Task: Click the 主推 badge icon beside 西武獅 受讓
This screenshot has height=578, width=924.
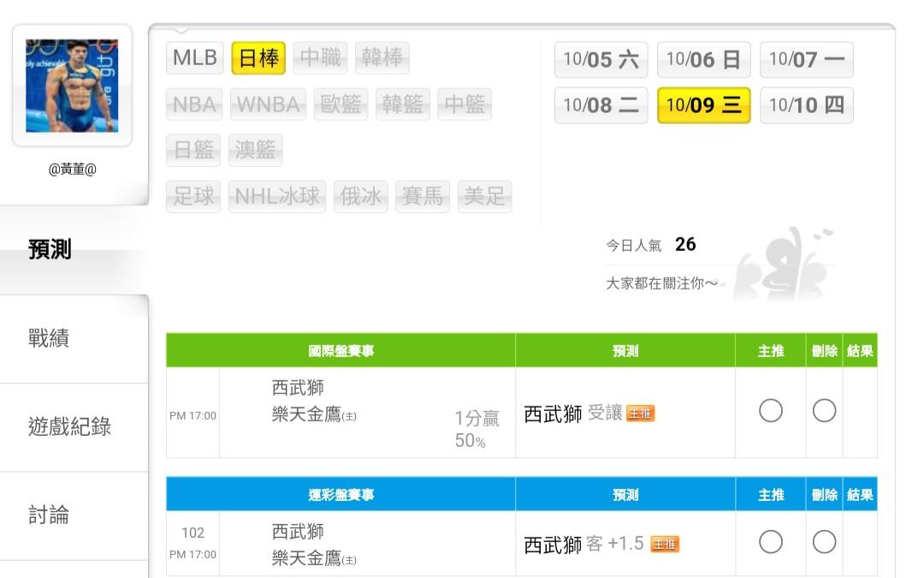Action: pyautogui.click(x=640, y=414)
